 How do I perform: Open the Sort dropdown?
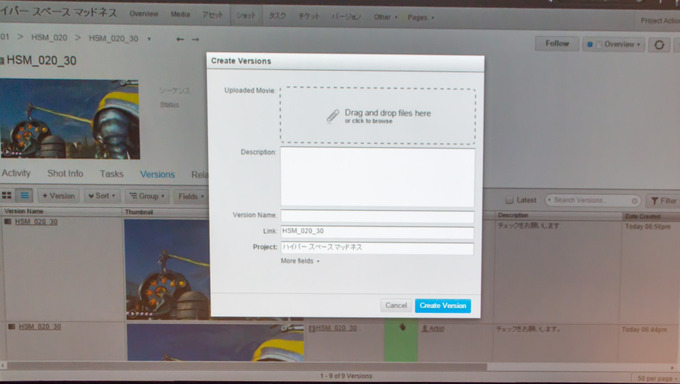(x=102, y=196)
